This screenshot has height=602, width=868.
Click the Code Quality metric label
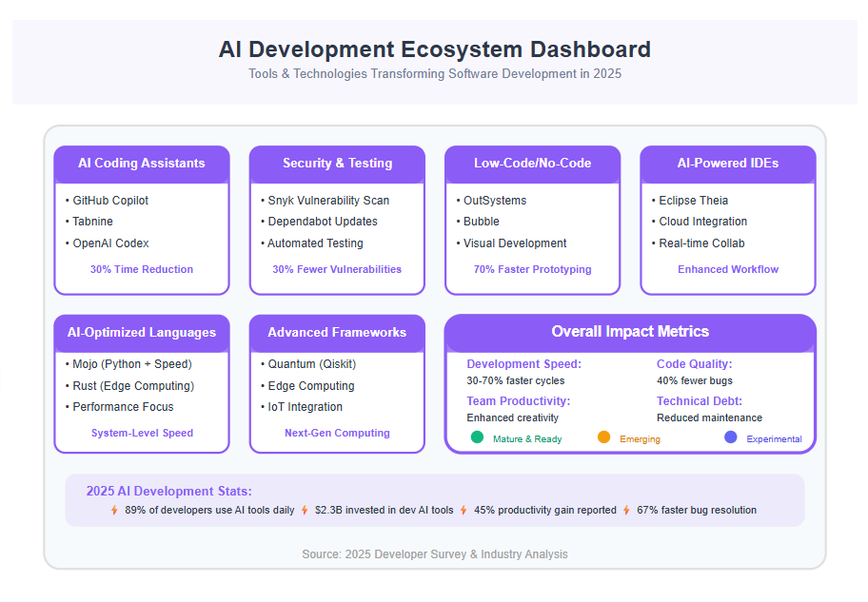point(694,364)
